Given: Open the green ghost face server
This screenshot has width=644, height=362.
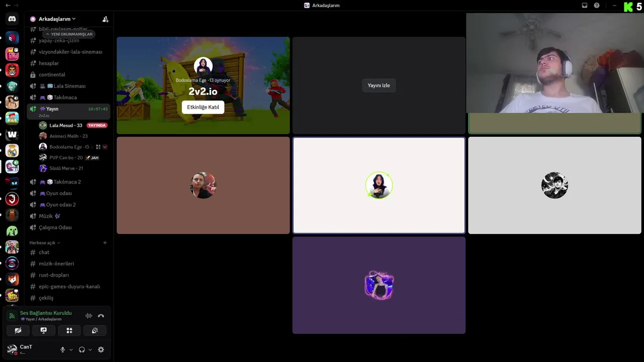Looking at the screenshot, I should 12,231.
